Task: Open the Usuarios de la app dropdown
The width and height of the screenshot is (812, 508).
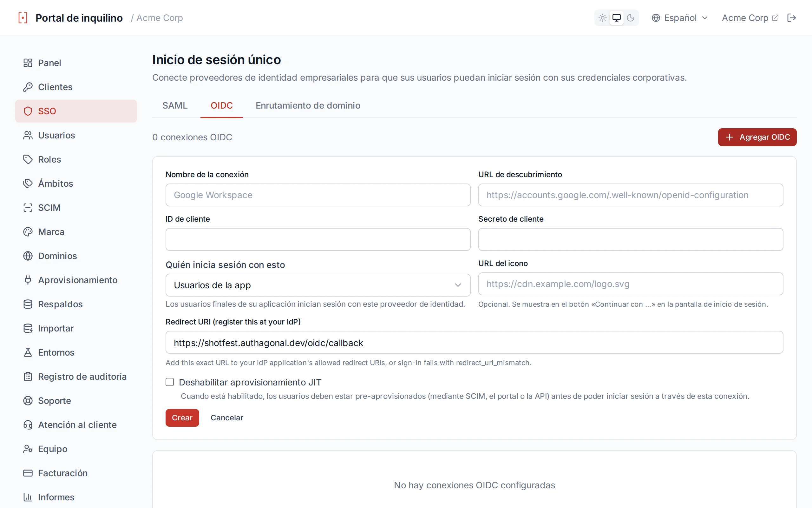Action: pos(318,285)
